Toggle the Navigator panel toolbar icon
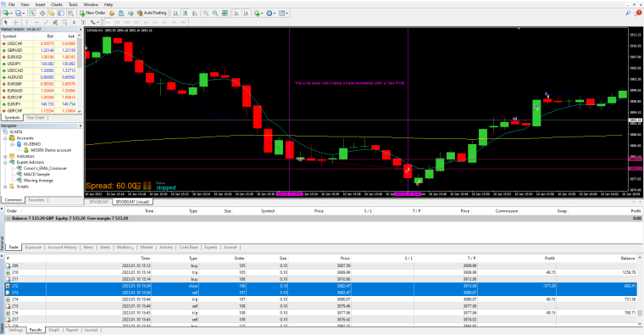Screen dimensions: 644x335 [x=52, y=14]
